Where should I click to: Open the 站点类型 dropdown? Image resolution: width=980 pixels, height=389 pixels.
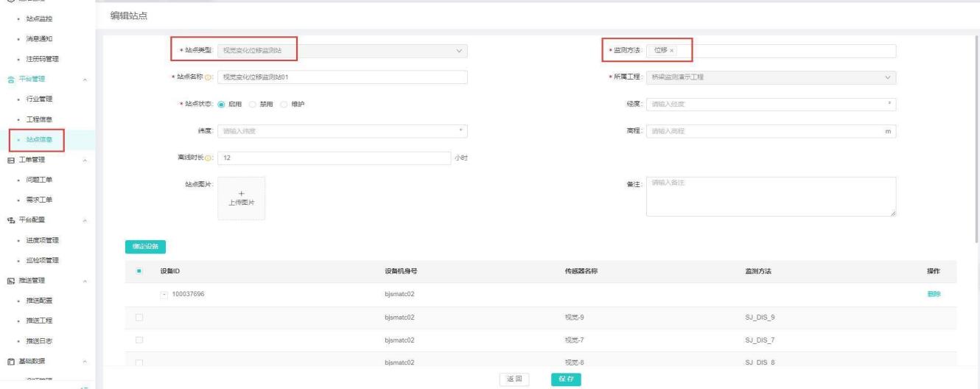point(343,51)
